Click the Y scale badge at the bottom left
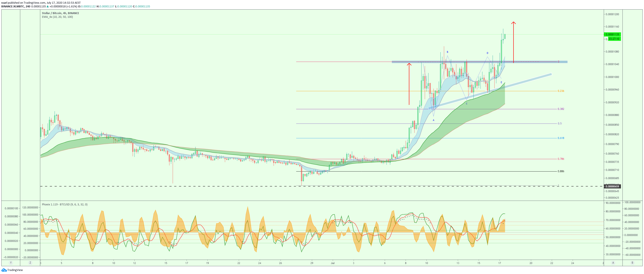The width and height of the screenshot is (644, 274). click(11, 263)
